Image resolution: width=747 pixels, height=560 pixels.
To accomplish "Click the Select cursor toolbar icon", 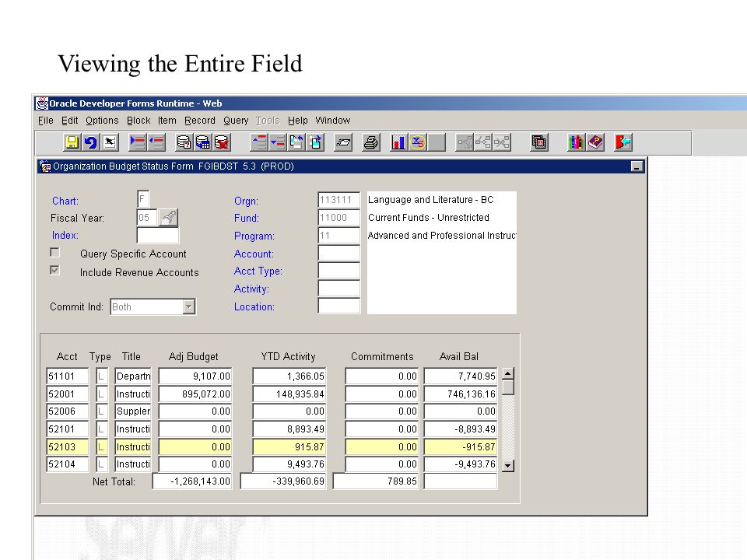I will pyautogui.click(x=110, y=142).
